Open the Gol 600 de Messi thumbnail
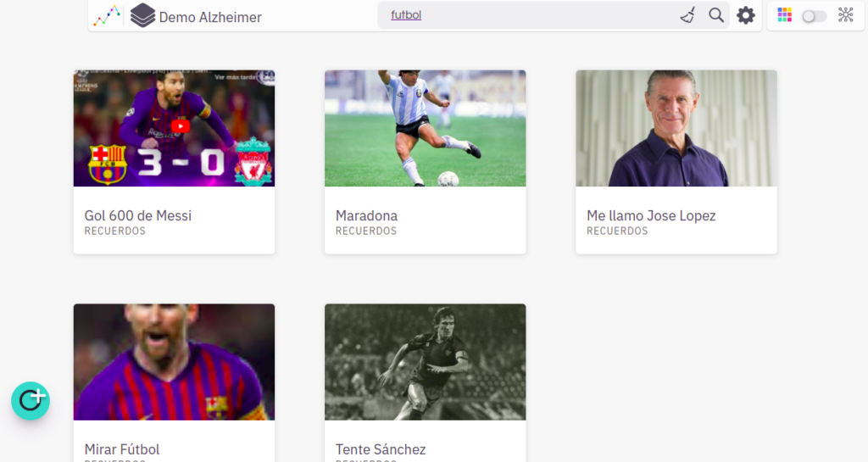 pyautogui.click(x=174, y=128)
